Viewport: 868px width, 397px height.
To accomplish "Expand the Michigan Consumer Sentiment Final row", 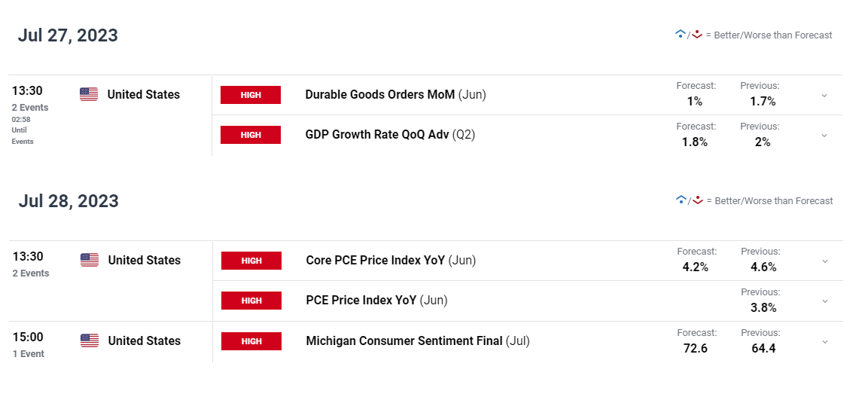I will (825, 342).
